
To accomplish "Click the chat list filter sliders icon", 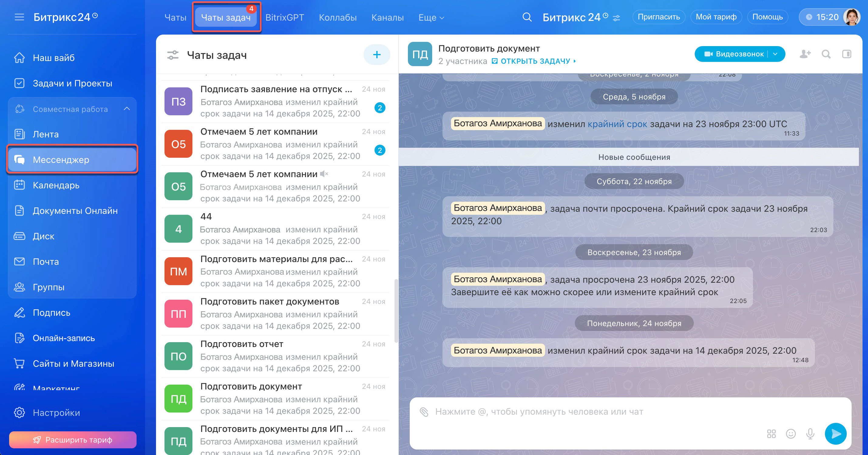I will [x=173, y=55].
